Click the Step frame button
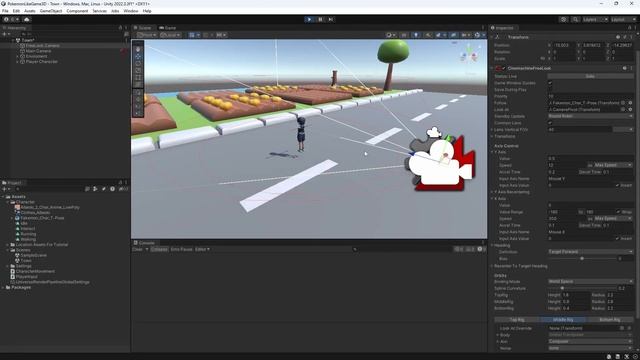 tap(331, 19)
